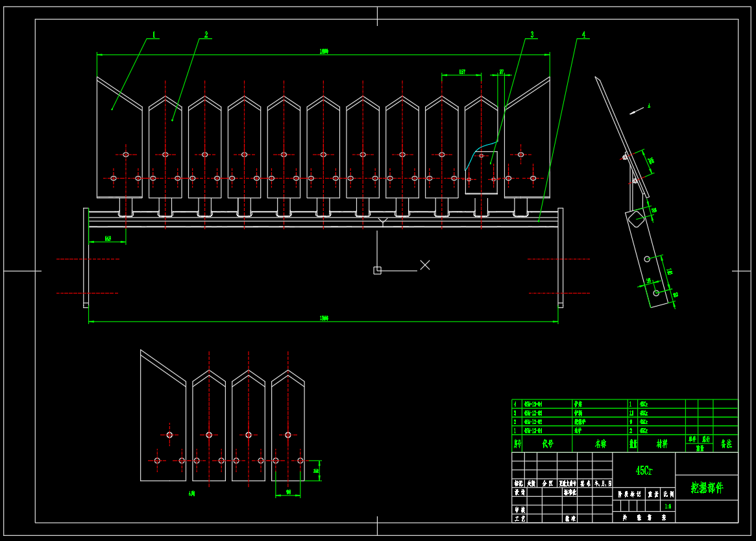Click leader callout number "3" above the drawing
756x541 pixels.
(x=532, y=35)
